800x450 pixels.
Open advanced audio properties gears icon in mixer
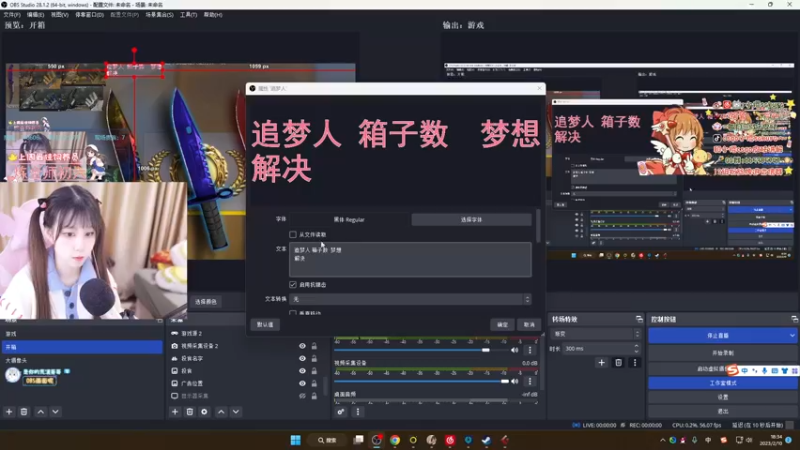pyautogui.click(x=341, y=412)
